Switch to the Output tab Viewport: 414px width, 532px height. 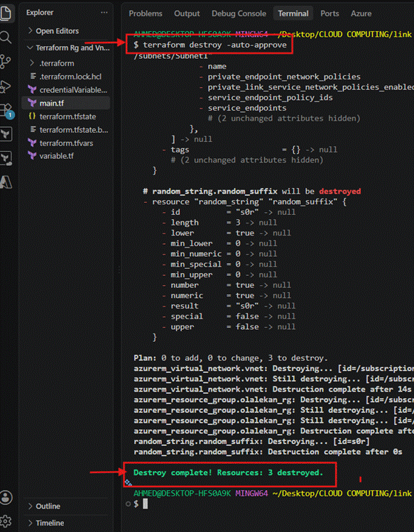click(187, 13)
